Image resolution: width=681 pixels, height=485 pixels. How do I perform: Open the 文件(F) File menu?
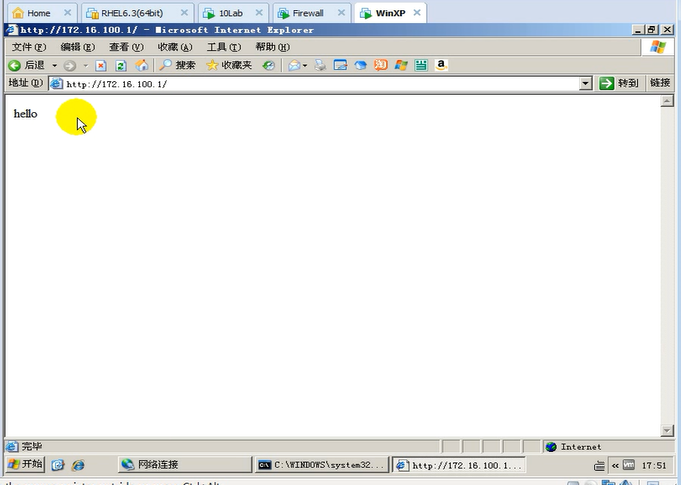click(x=29, y=47)
